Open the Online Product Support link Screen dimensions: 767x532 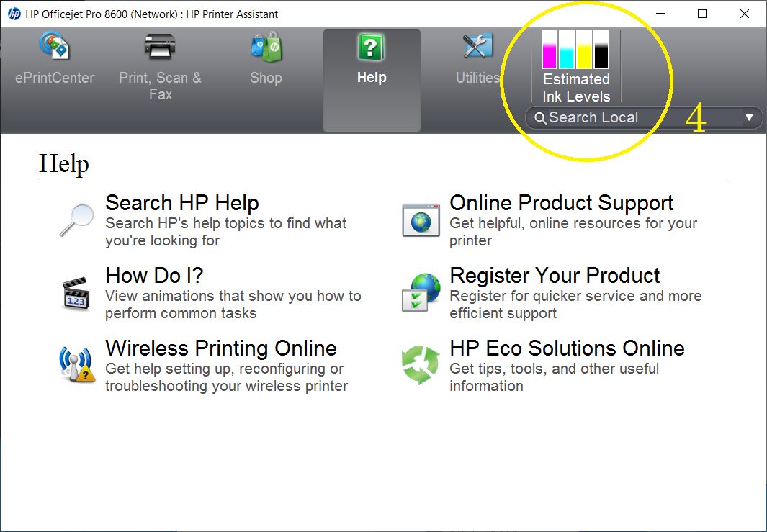click(x=562, y=203)
